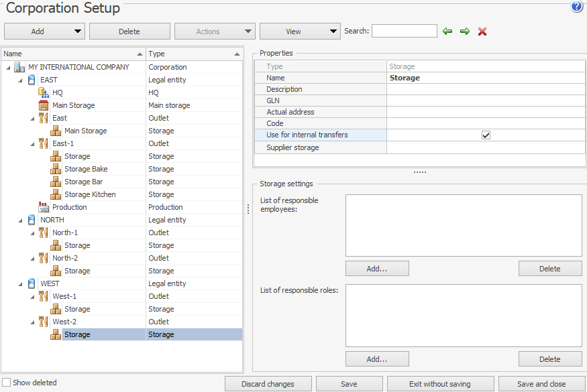Sort tree by the Type column header
This screenshot has width=587, height=392.
coord(193,54)
